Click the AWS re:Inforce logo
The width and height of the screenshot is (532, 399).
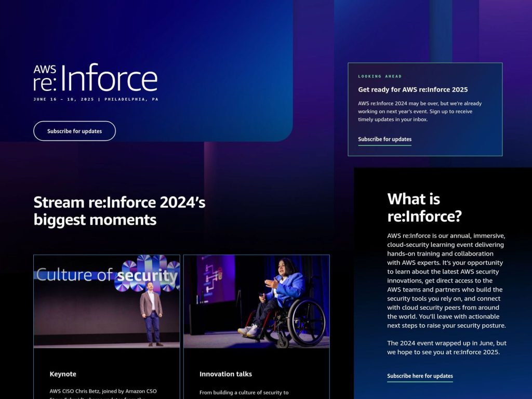(x=95, y=78)
